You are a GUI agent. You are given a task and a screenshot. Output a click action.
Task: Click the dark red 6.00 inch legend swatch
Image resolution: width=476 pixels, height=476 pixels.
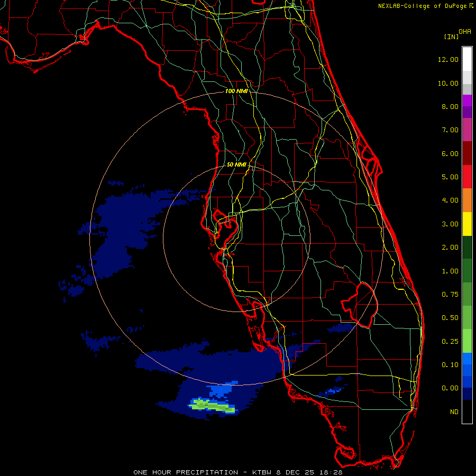tap(467, 153)
